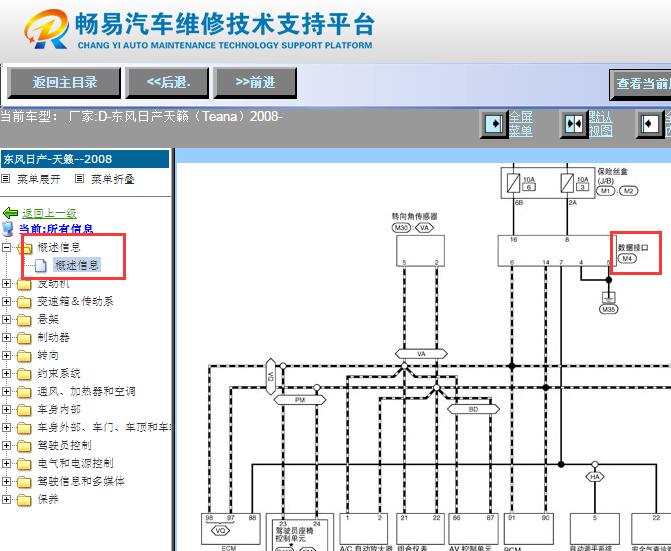Viewport: 671px width, 551px height.
Task: Click the 悬架 folder icon
Action: (x=24, y=320)
